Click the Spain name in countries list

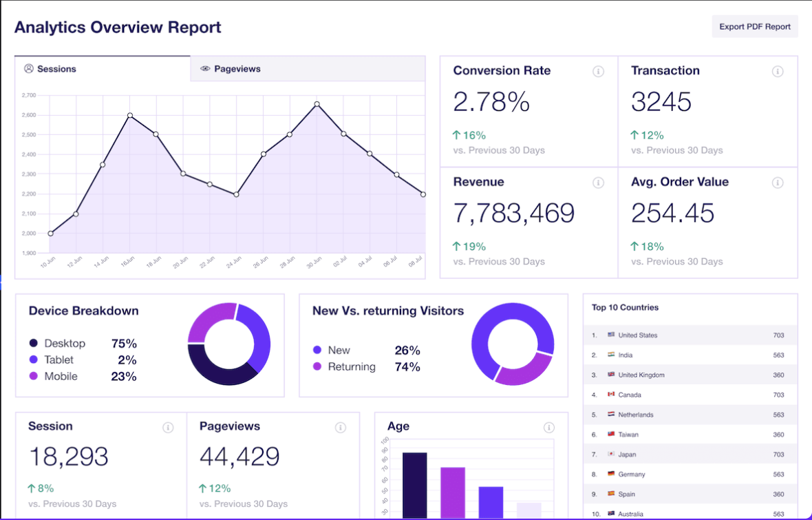[x=627, y=494]
